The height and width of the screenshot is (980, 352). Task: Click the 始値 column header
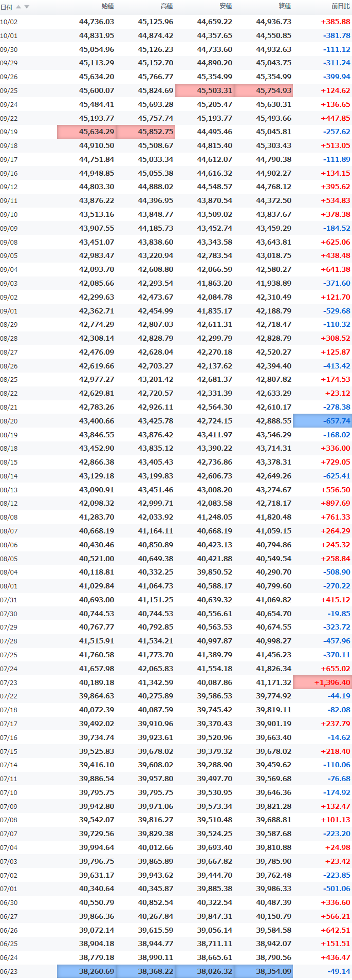(x=107, y=6)
